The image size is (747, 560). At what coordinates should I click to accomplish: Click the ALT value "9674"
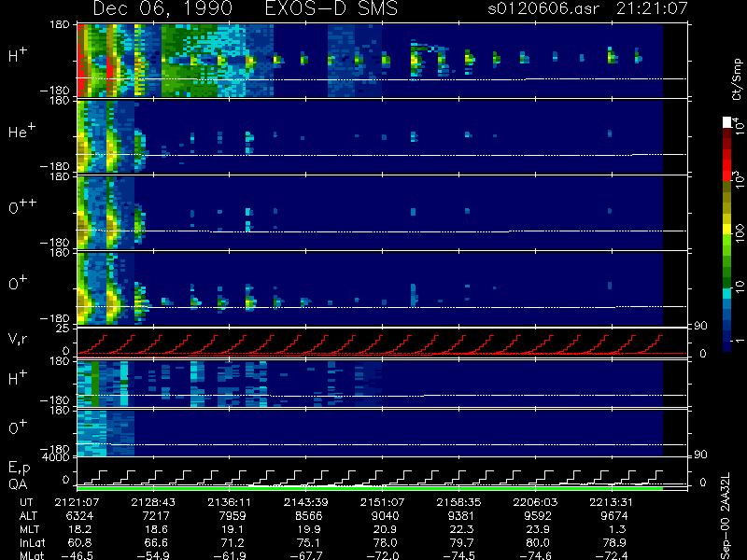614,516
